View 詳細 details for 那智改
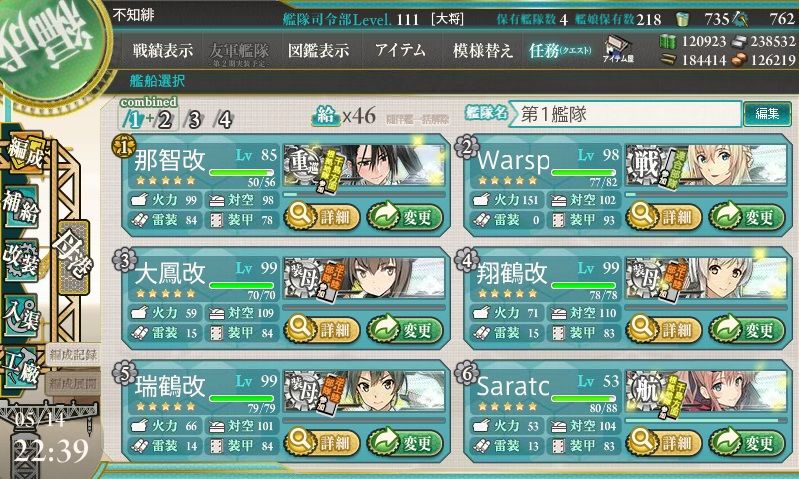799x479 pixels. click(322, 217)
